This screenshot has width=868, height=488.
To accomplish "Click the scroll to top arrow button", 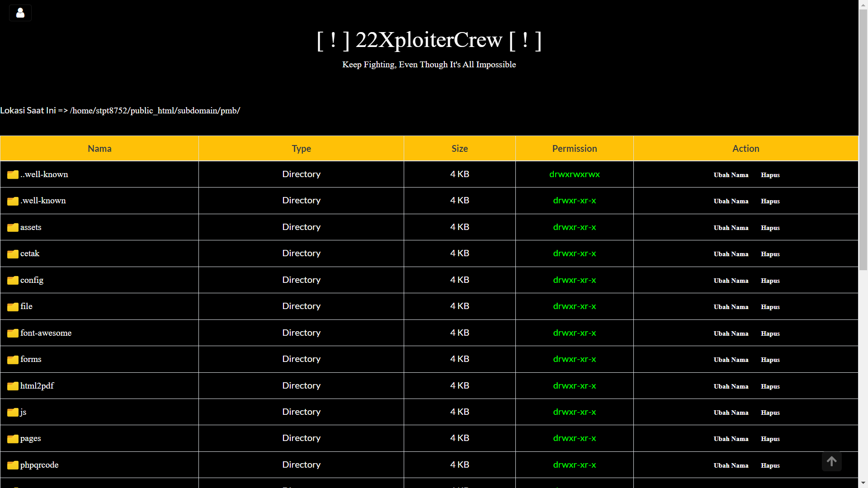I will pos(832,462).
